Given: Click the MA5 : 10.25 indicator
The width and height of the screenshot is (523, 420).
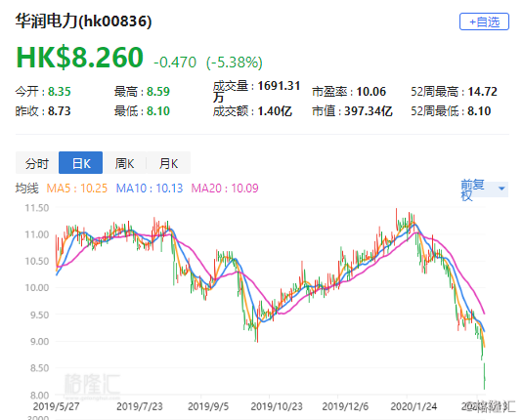Looking at the screenshot, I should point(77,189).
